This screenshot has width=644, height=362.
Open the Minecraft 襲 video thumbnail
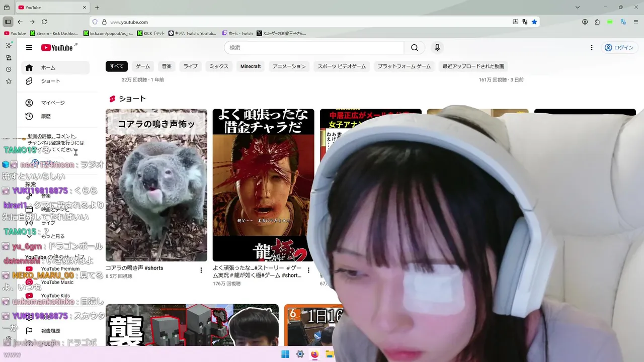click(x=192, y=325)
